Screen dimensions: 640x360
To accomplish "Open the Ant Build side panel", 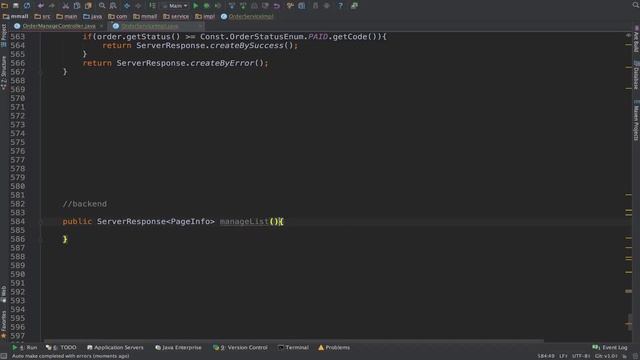I will click(636, 39).
